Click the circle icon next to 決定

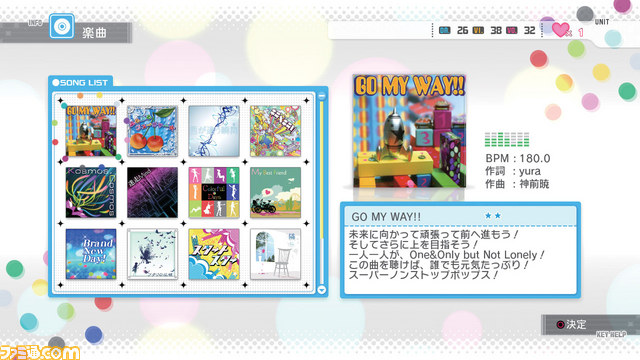click(x=561, y=324)
